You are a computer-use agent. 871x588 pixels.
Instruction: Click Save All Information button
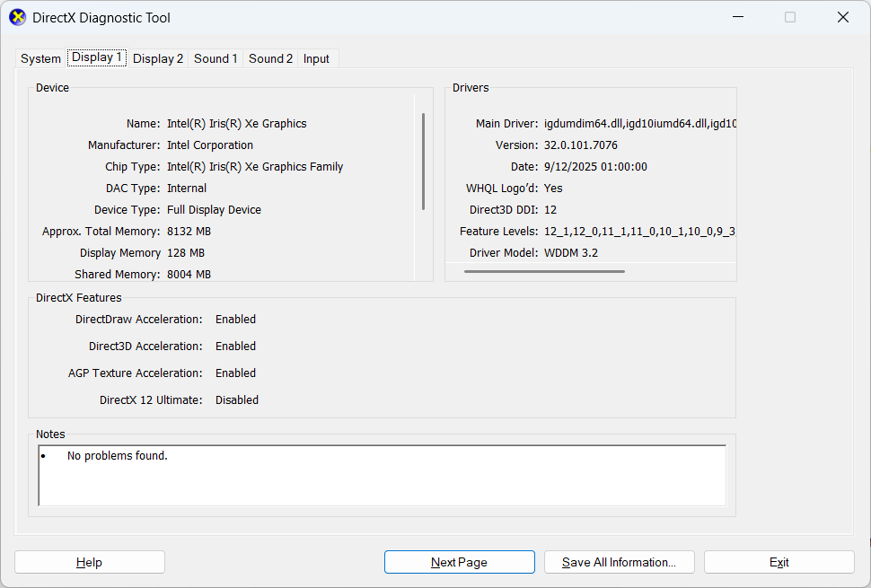[619, 562]
